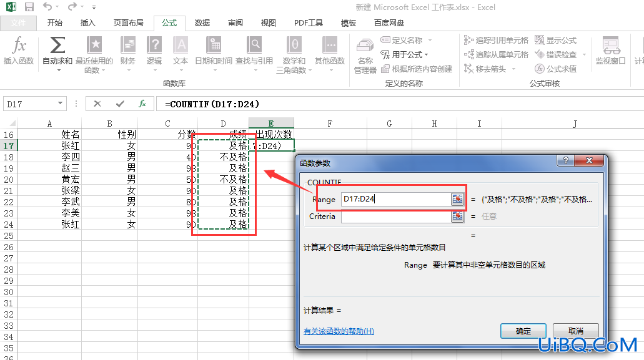Viewport: 644px width, 360px height.
Task: Collapse dialog via Criteria field selector icon
Action: pos(457,216)
